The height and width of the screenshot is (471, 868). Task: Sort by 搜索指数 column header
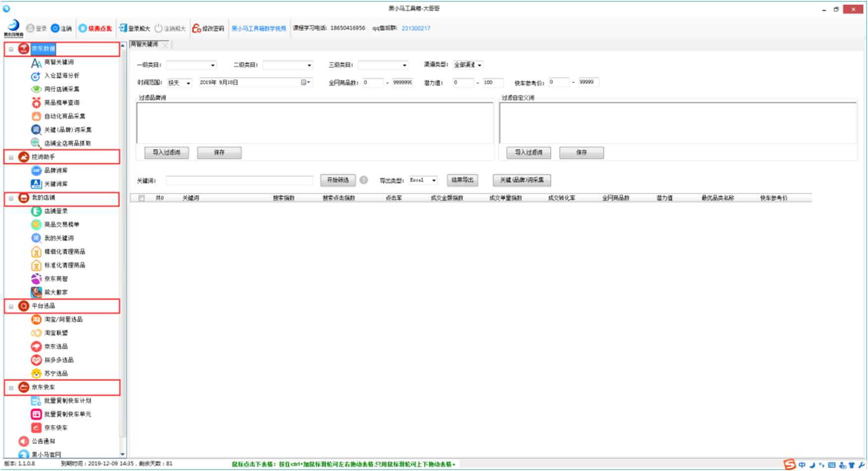284,198
